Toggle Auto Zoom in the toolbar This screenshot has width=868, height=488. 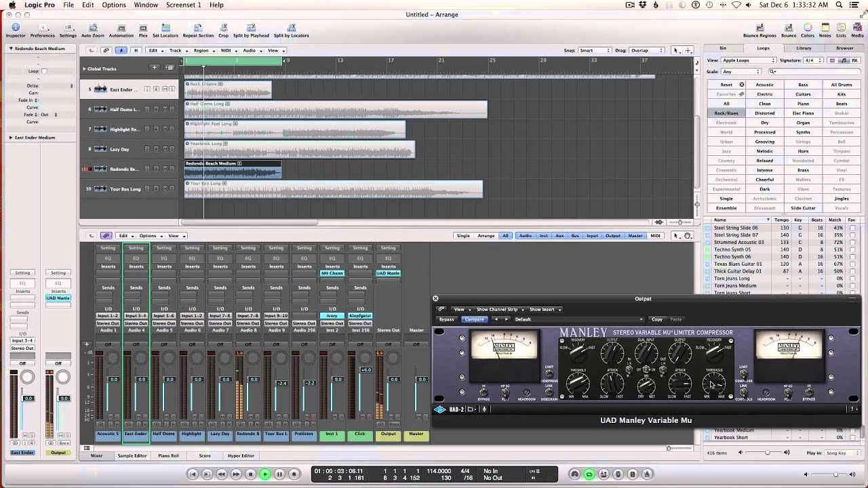point(93,30)
